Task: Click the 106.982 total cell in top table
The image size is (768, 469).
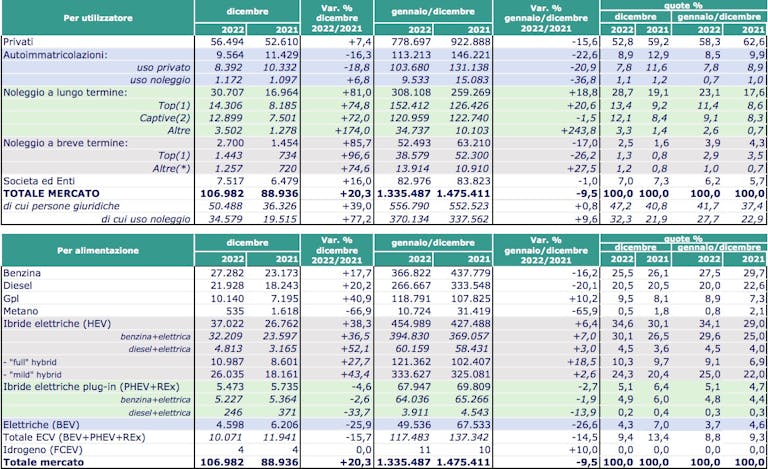Action: click(222, 193)
